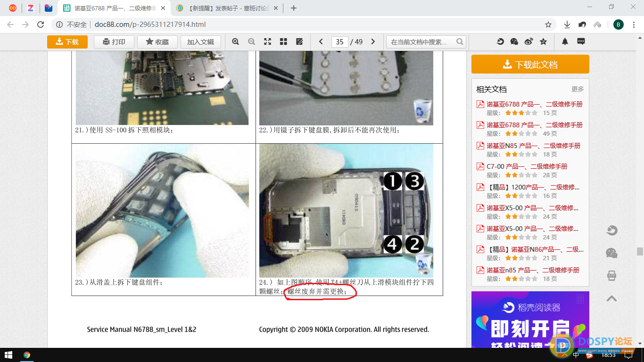This screenshot has width=644, height=362.
Task: Open Chrome three-dot menu
Action: click(634, 25)
